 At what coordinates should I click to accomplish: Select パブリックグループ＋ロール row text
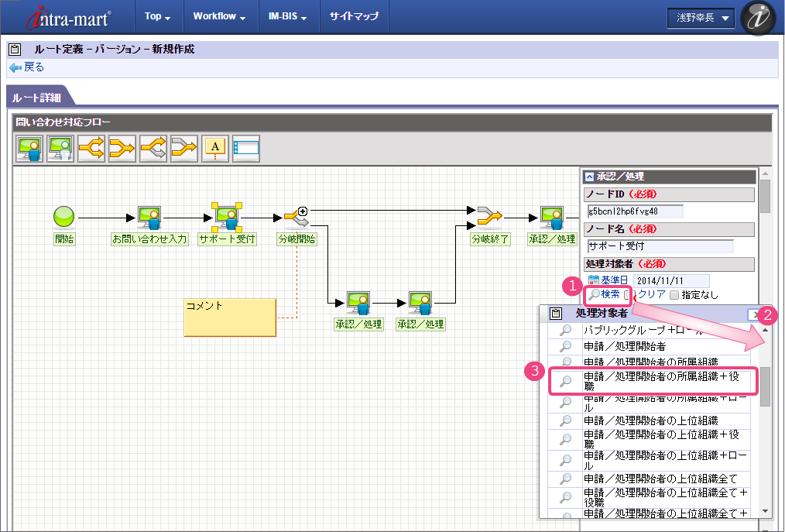click(643, 330)
